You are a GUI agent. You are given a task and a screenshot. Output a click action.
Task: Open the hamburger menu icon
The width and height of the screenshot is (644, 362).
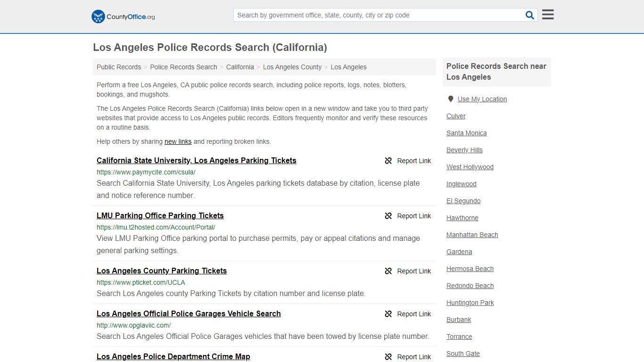pyautogui.click(x=548, y=15)
